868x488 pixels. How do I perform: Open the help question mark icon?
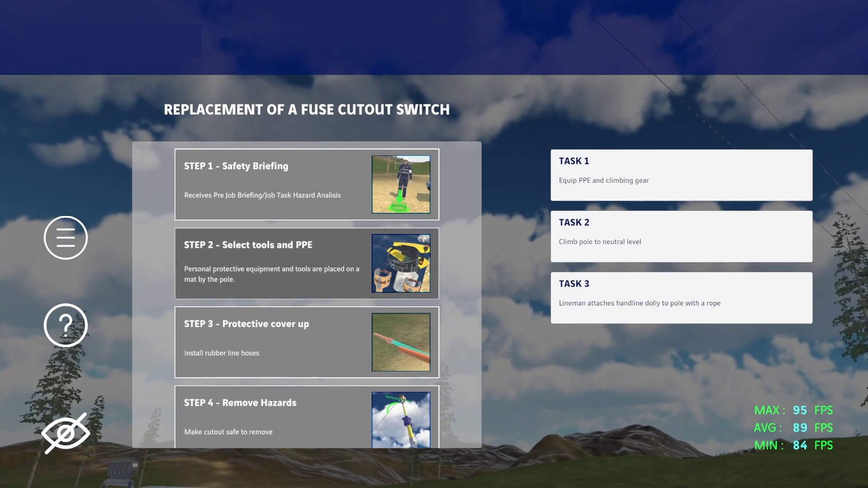click(66, 325)
